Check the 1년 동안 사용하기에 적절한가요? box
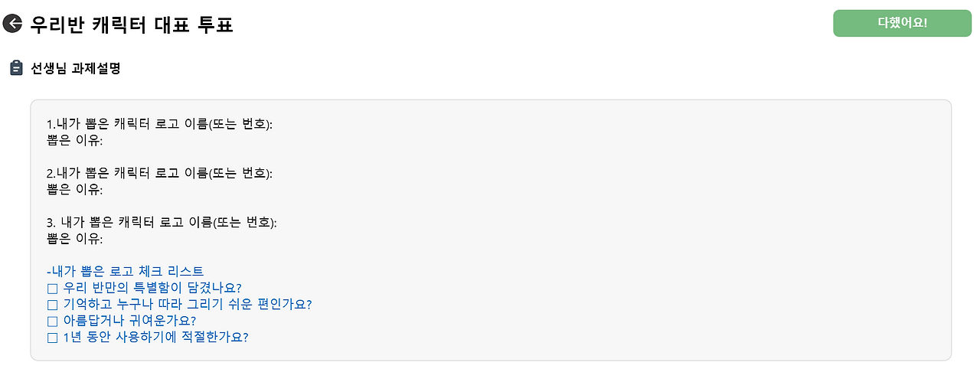The image size is (980, 369). (53, 337)
